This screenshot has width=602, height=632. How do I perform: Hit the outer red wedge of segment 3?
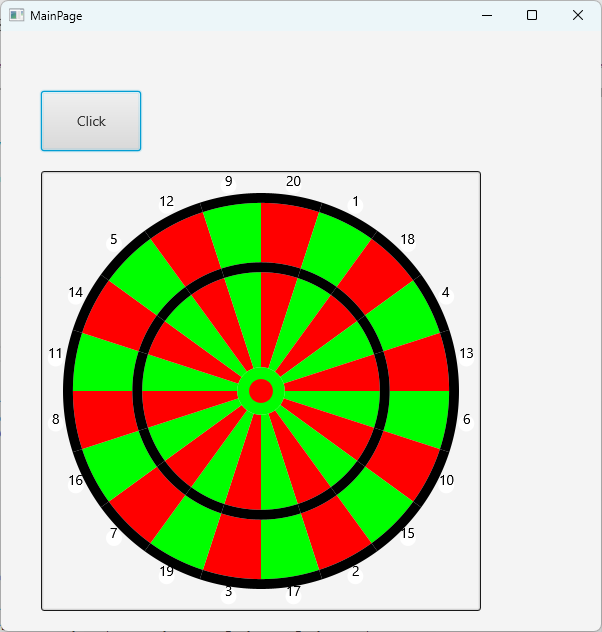point(236,548)
